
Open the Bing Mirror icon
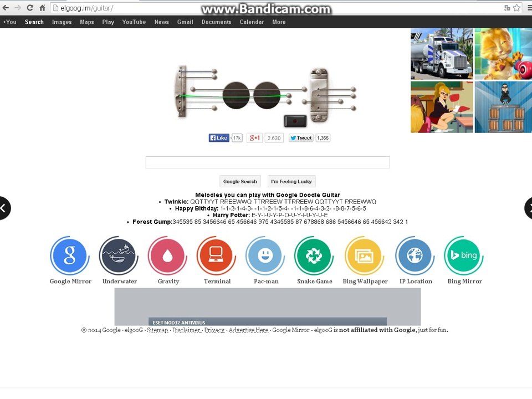click(464, 255)
